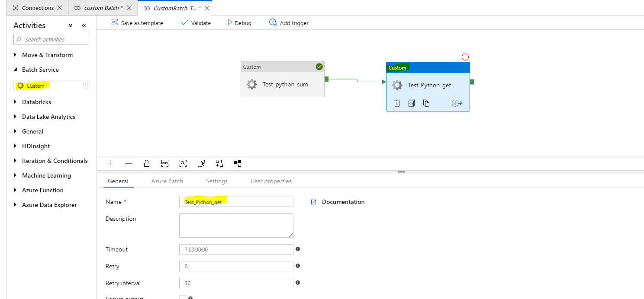
Task: Clone the Test_Python_get activity
Action: pos(426,103)
